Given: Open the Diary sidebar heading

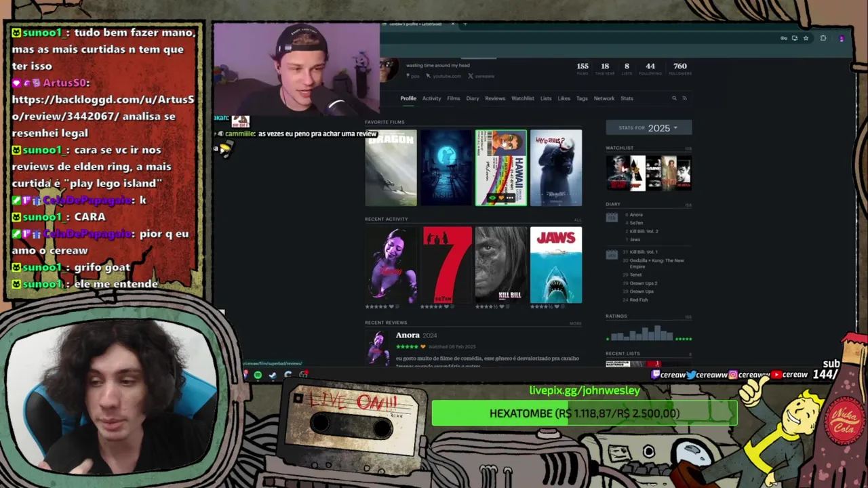Looking at the screenshot, I should pyautogui.click(x=613, y=204).
